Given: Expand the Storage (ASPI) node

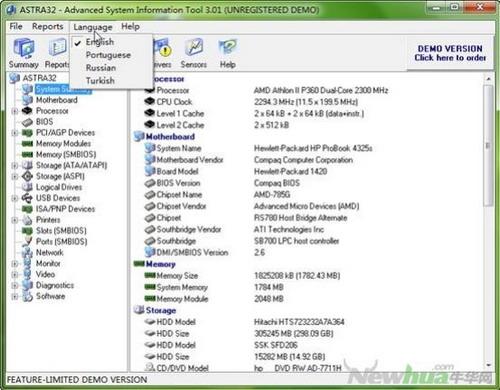Looking at the screenshot, I should click(15, 176).
